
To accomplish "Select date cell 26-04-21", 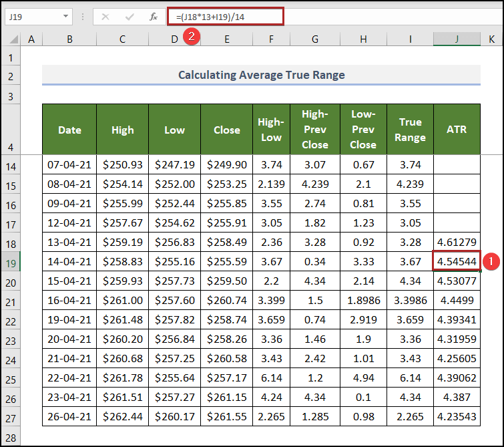I will click(69, 416).
